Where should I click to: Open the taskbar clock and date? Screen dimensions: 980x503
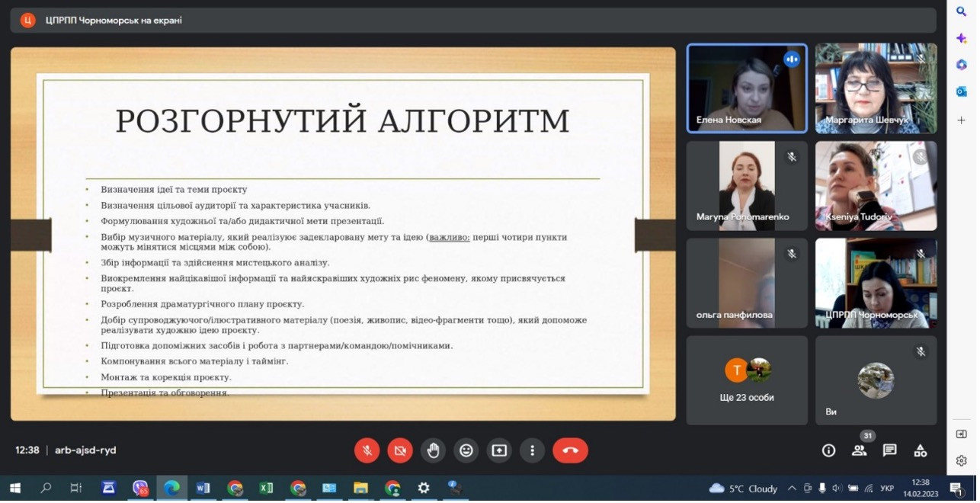point(921,489)
